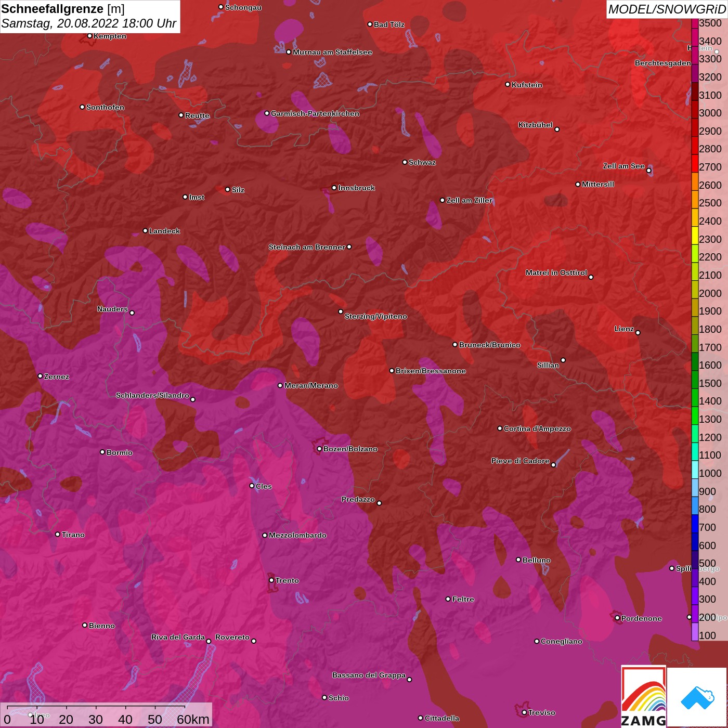Image resolution: width=728 pixels, height=728 pixels.
Task: Click the Zell am See label
Action: click(623, 166)
